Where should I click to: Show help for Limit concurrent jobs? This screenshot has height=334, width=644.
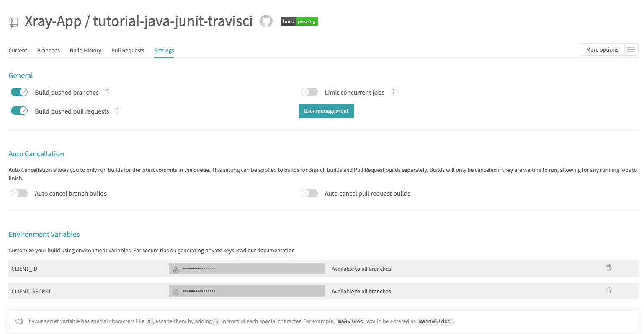coord(393,92)
